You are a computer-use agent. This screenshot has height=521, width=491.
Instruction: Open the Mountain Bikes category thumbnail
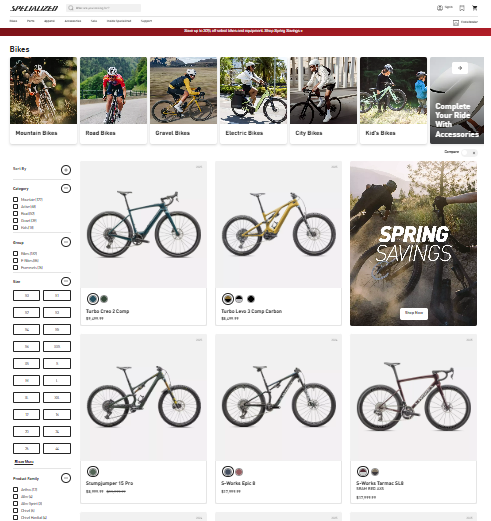click(x=43, y=100)
